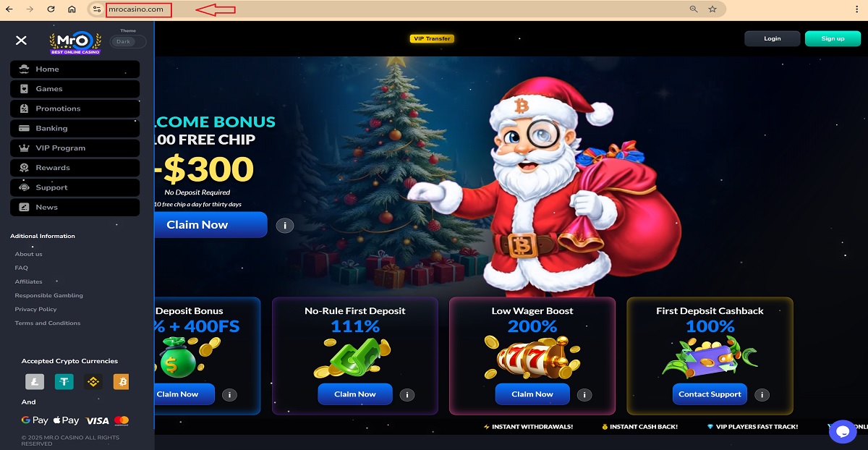Reload the page using browser refresh
This screenshot has height=450, width=868.
coord(51,9)
